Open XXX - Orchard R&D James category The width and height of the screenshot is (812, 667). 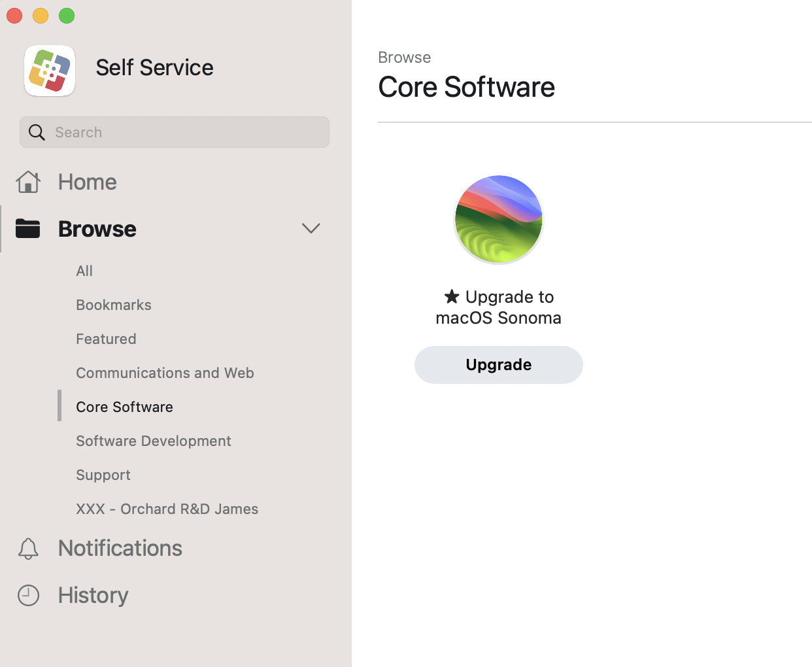167,509
